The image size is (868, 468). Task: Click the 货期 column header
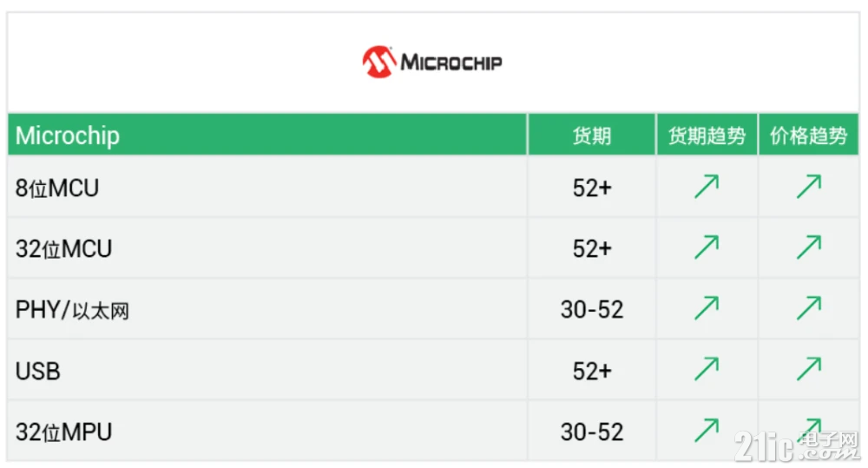coord(592,135)
